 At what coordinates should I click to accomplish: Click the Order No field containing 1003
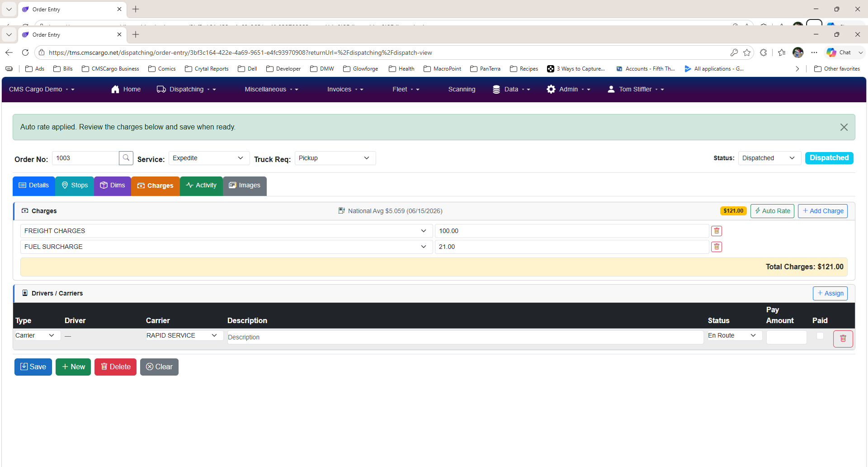[x=85, y=158]
